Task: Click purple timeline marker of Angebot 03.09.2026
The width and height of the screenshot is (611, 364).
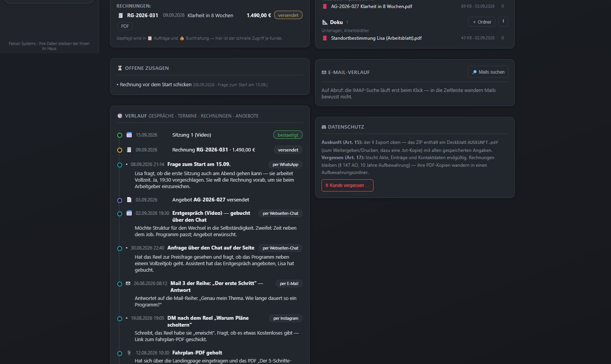Action: pyautogui.click(x=120, y=200)
